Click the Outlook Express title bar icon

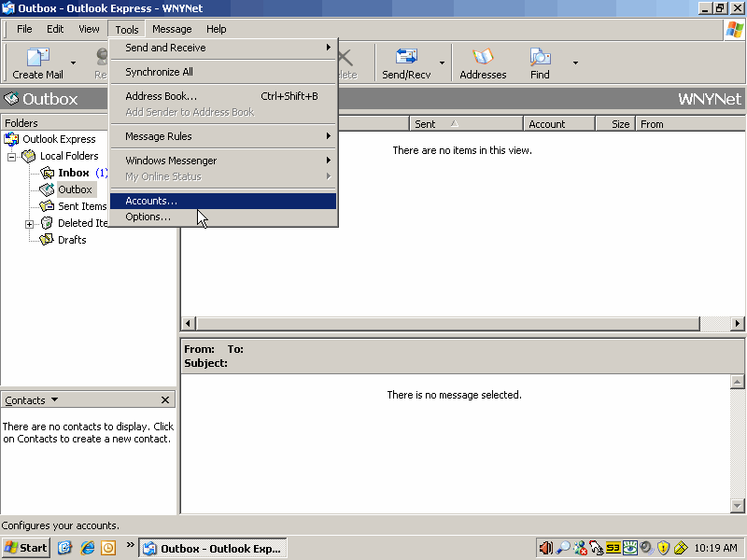point(8,8)
